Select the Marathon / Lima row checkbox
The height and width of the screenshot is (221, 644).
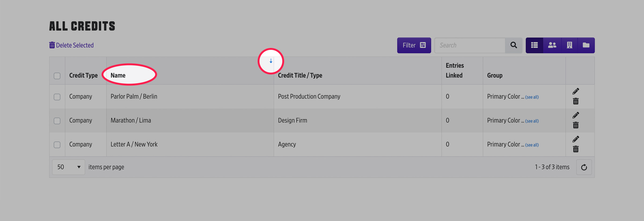57,121
